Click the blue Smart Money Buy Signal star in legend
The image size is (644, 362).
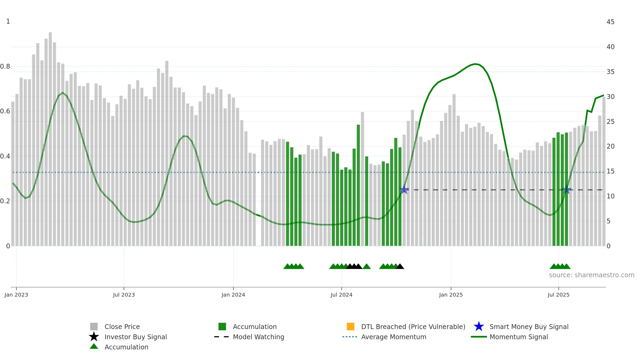coord(479,326)
